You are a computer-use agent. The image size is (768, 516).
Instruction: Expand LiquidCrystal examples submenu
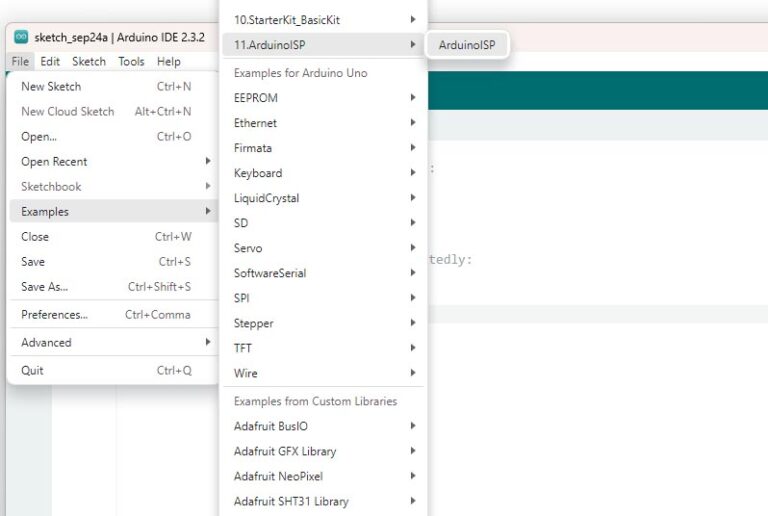[323, 198]
